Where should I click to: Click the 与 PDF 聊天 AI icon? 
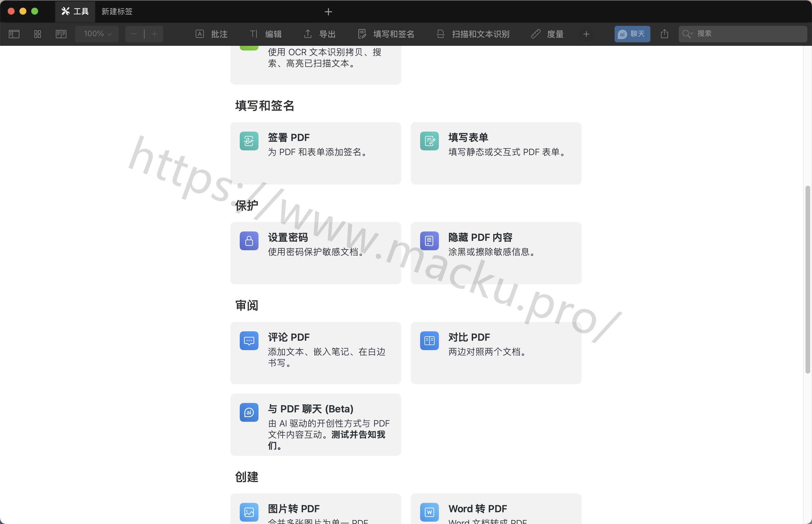click(249, 412)
